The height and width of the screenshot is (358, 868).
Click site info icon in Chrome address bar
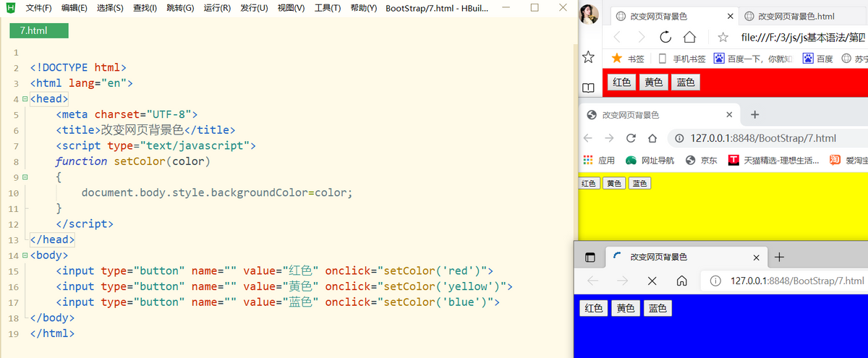pos(680,138)
